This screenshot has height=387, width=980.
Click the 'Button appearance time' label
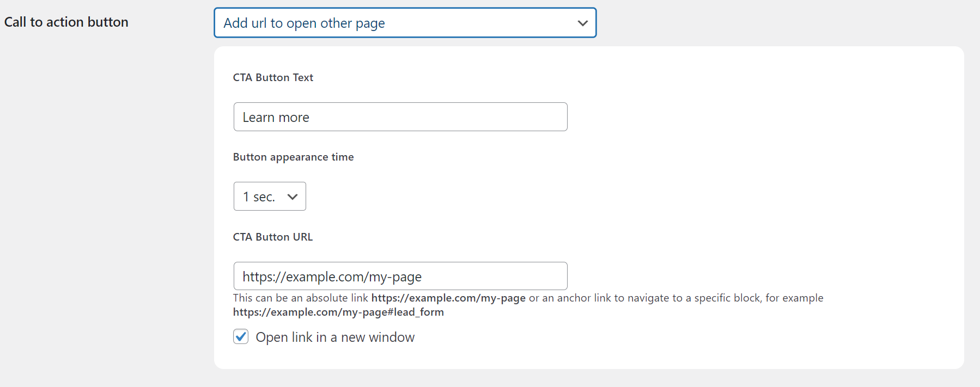[x=293, y=157]
